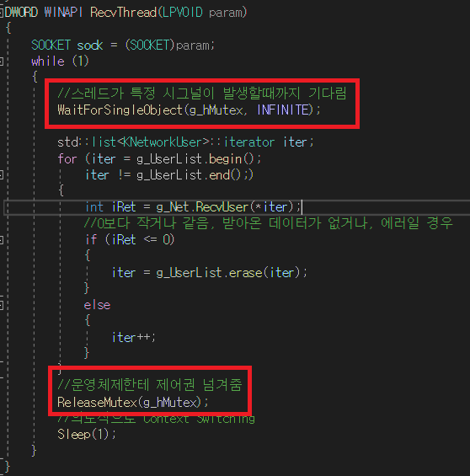Collapse the for loop outlining box
The width and height of the screenshot is (470, 476).
1,175
